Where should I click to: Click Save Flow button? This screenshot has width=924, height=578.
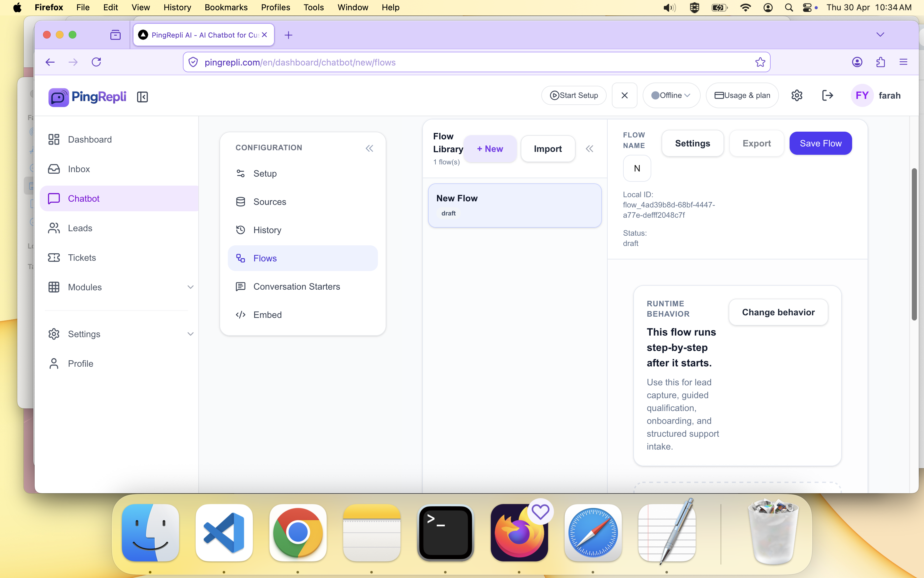point(820,143)
